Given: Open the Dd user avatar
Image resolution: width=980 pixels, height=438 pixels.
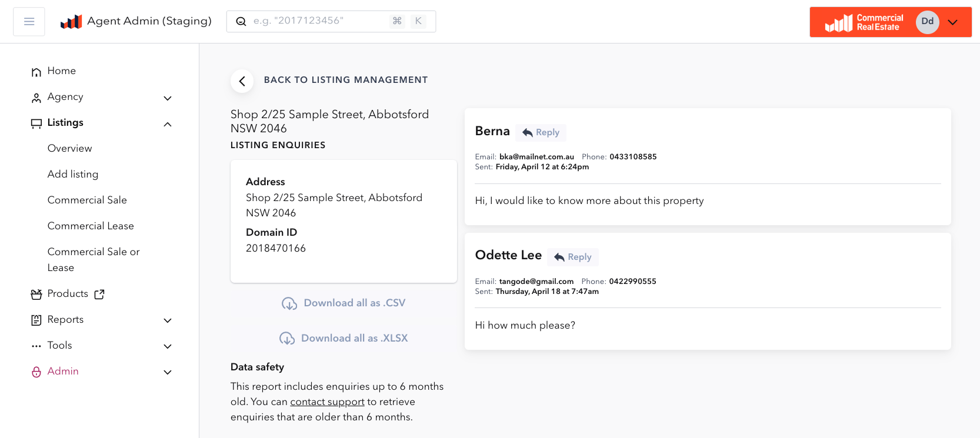Looking at the screenshot, I should click(927, 22).
